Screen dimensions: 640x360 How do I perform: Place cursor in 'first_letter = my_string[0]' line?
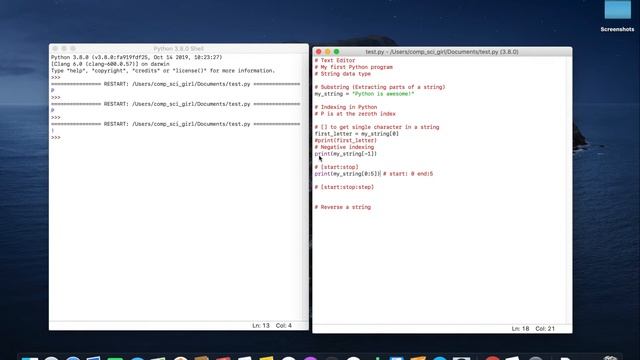tap(356, 133)
